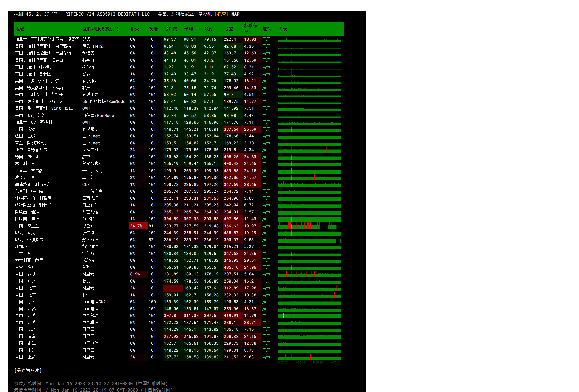Click the 另存为图片 save link
The height and width of the screenshot is (392, 579).
click(x=28, y=370)
